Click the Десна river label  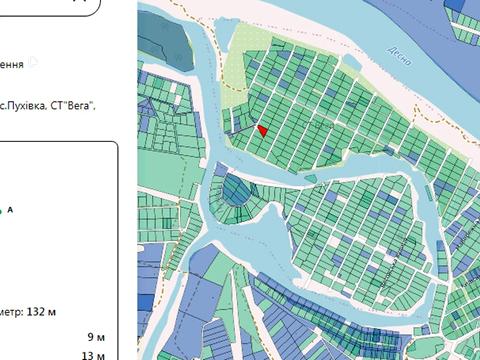pyautogui.click(x=399, y=56)
